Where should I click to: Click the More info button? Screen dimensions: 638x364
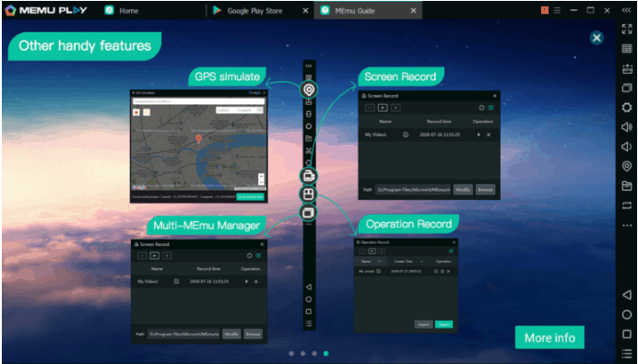tap(549, 337)
